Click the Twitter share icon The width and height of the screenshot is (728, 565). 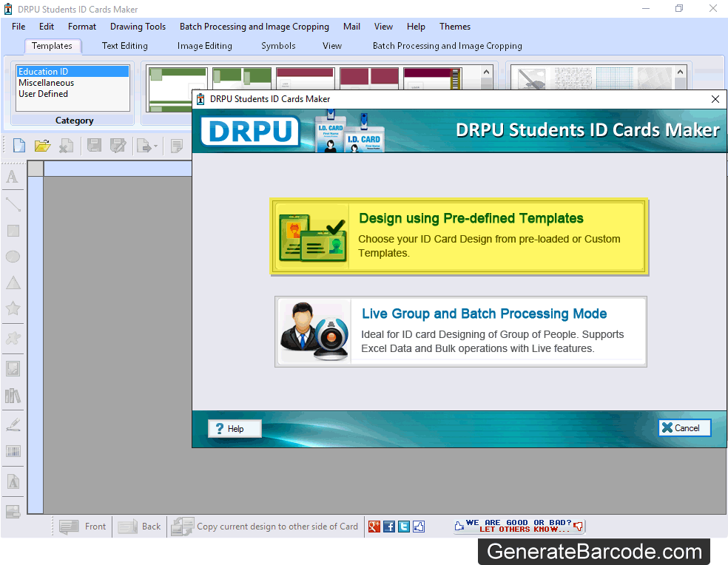[403, 526]
